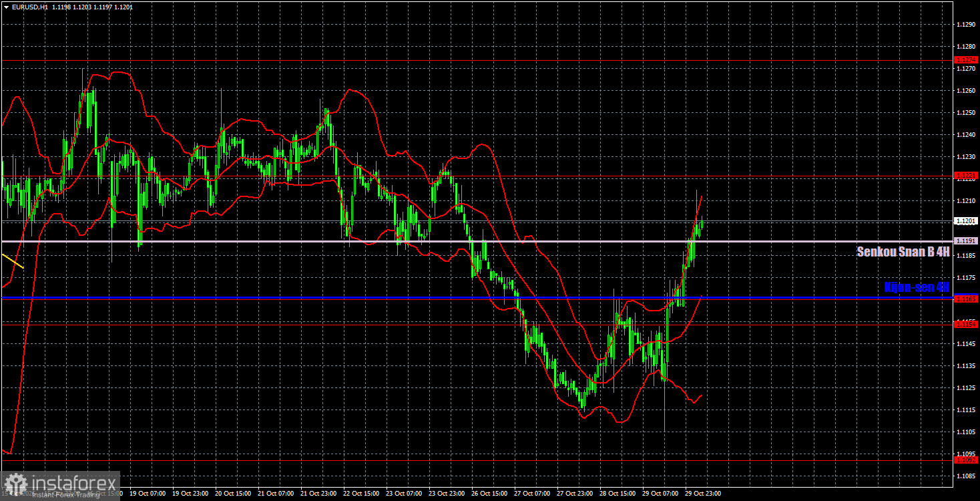Screen dimensions: 980x501
Task: Click the 1.1221 red price level tag
Action: (x=966, y=176)
